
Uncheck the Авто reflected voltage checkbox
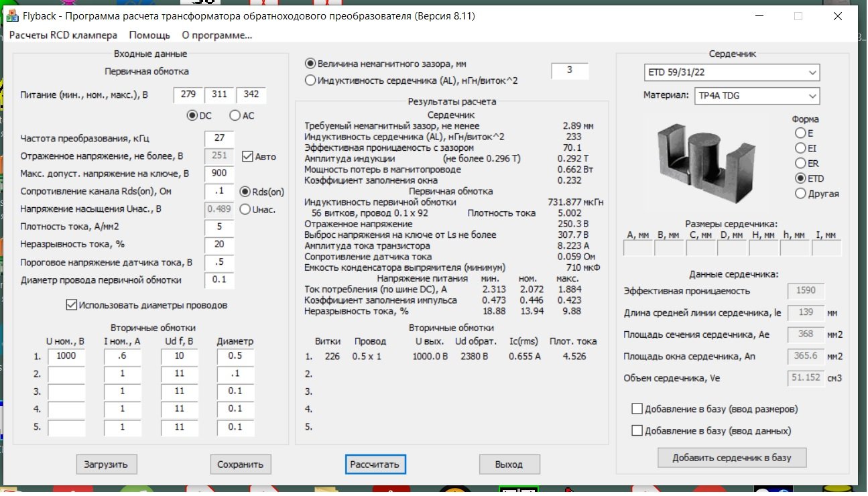pos(247,157)
